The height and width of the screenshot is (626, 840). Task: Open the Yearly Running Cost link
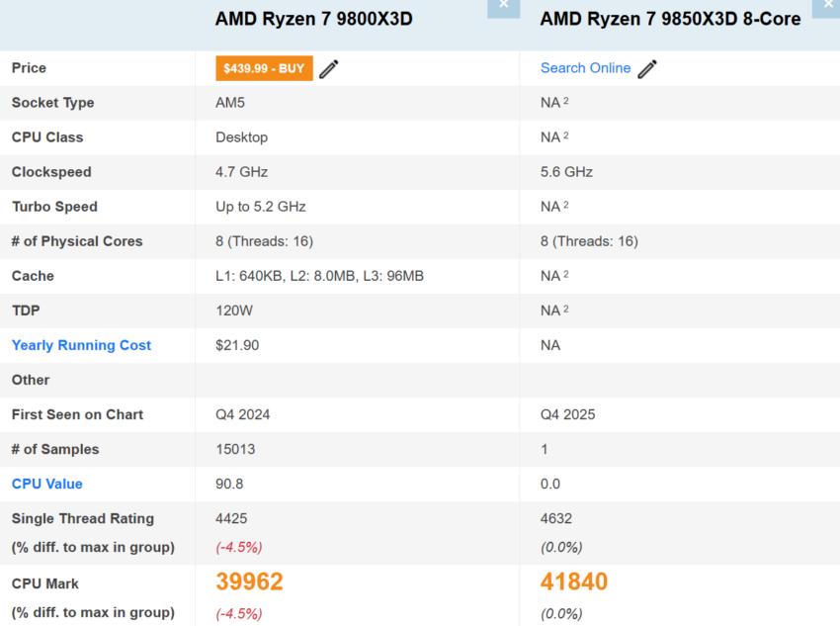pos(81,345)
